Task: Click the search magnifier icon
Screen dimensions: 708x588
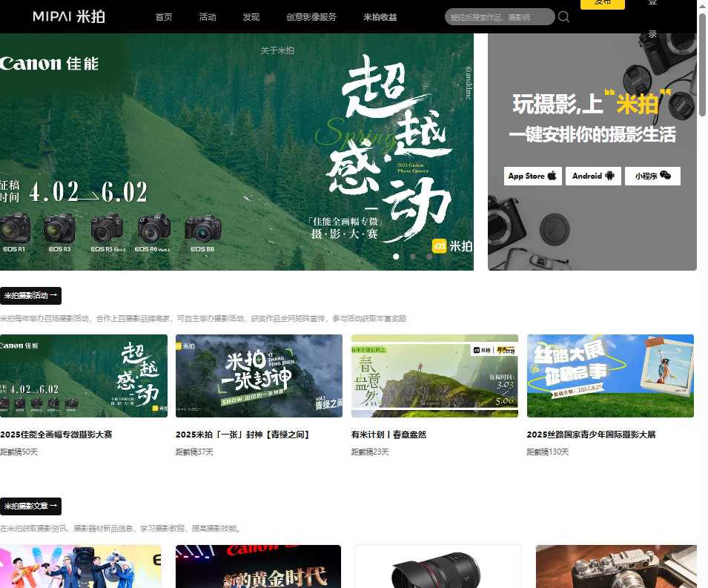Action: 563,16
